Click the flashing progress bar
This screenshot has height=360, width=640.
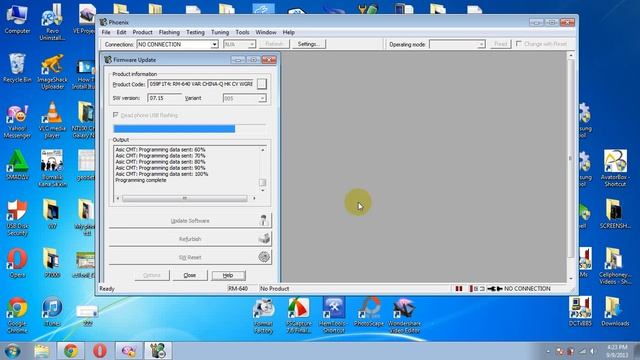tap(189, 129)
